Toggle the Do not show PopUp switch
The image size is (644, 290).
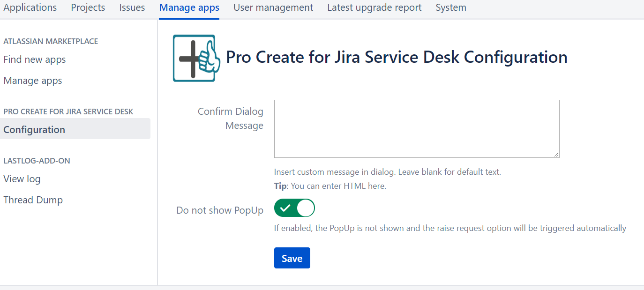pos(294,208)
